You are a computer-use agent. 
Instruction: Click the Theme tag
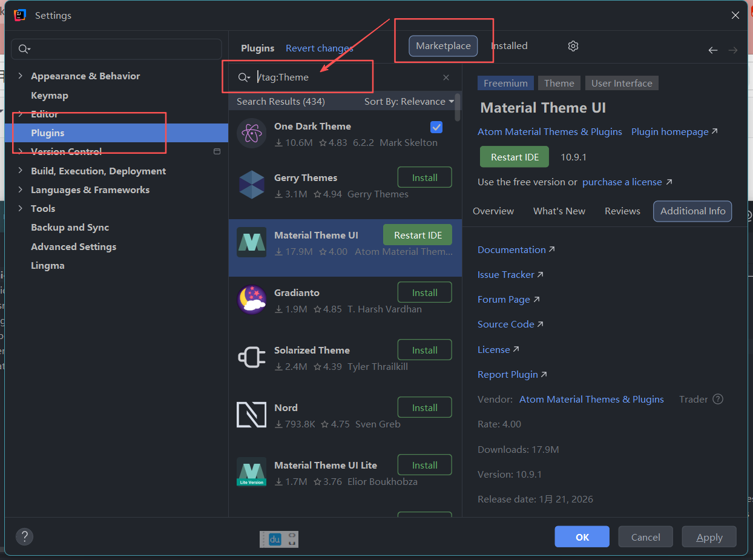559,83
